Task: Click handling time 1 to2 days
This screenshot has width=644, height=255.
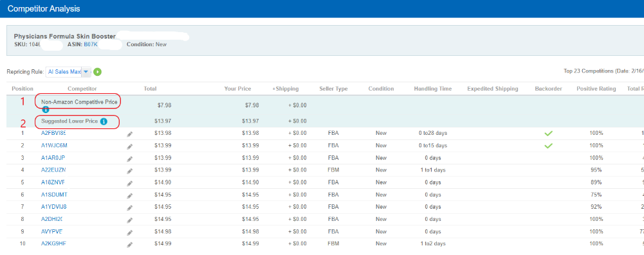Action: click(x=432, y=243)
